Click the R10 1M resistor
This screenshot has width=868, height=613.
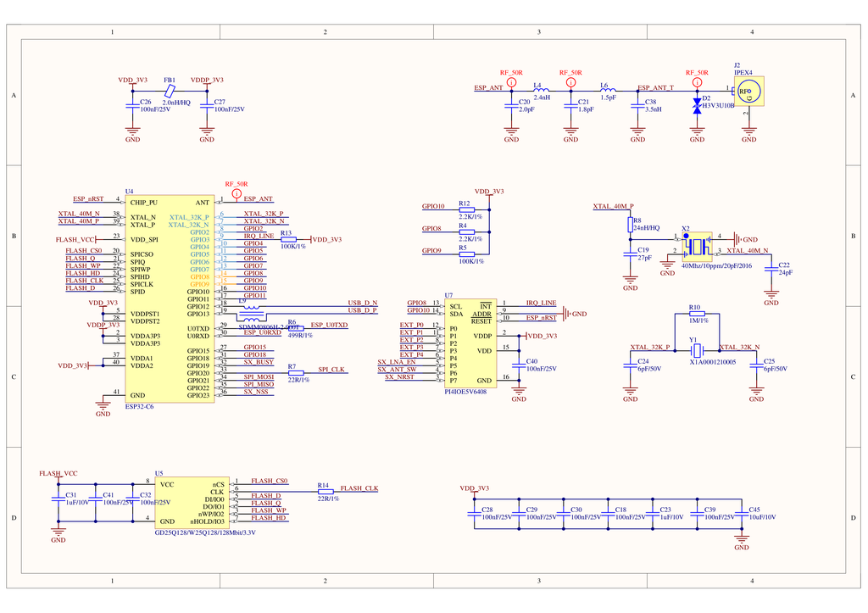tap(697, 314)
